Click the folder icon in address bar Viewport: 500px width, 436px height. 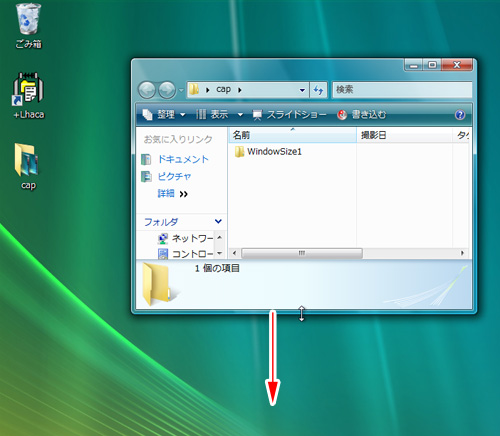tap(194, 89)
